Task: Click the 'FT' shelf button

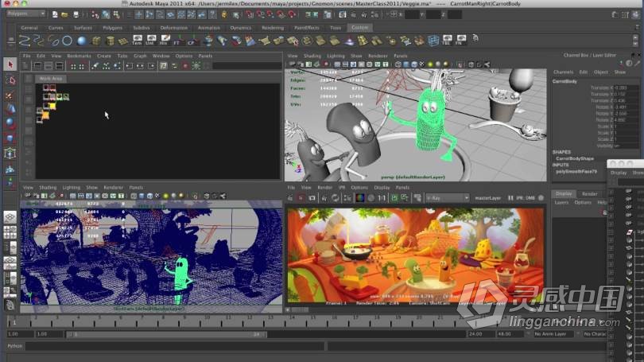Action: (177, 40)
